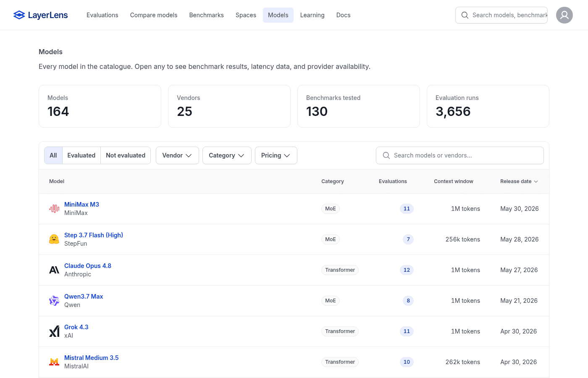Open the Claude Opus 4.8 model link

coord(88,266)
